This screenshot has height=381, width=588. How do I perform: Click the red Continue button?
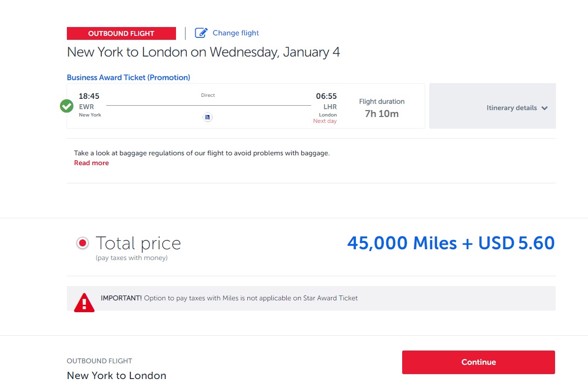click(478, 362)
